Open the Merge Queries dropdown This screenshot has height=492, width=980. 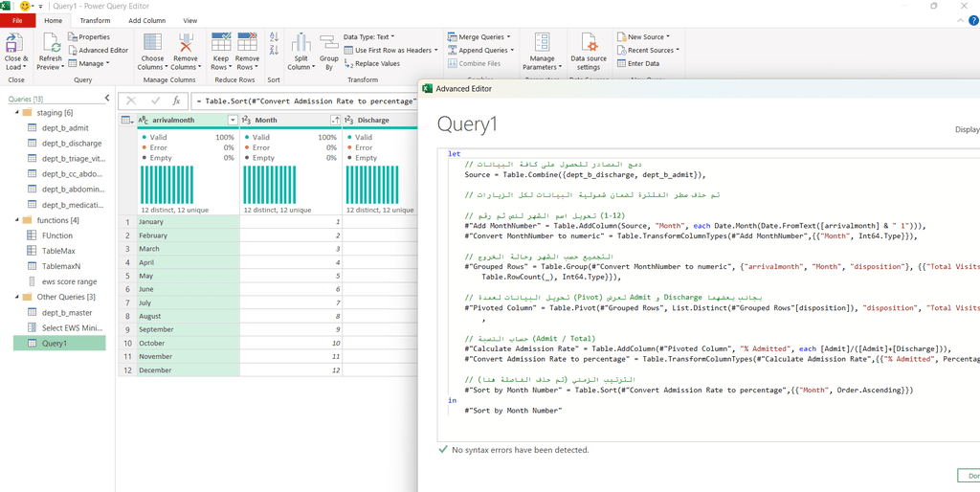(479, 37)
